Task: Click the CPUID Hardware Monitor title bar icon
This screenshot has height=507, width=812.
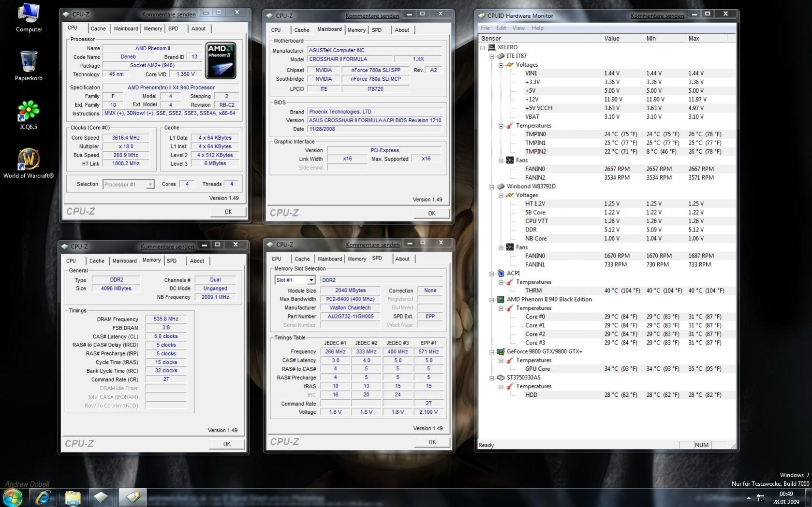Action: pos(482,16)
